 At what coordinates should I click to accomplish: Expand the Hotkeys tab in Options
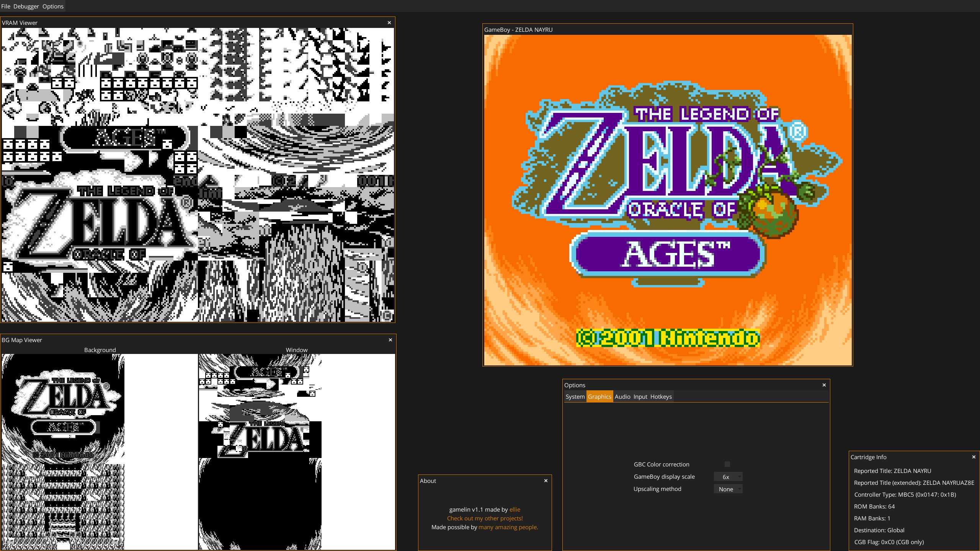click(x=661, y=396)
